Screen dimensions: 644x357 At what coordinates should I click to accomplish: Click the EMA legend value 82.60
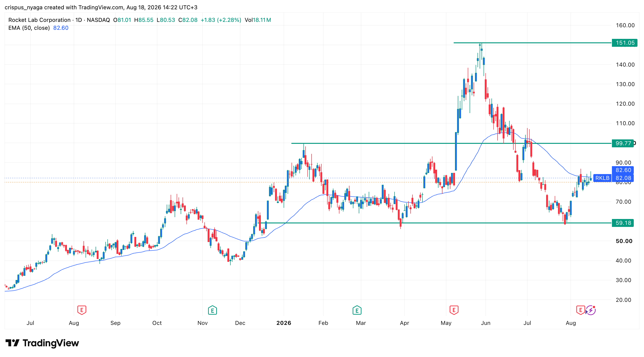pyautogui.click(x=61, y=28)
